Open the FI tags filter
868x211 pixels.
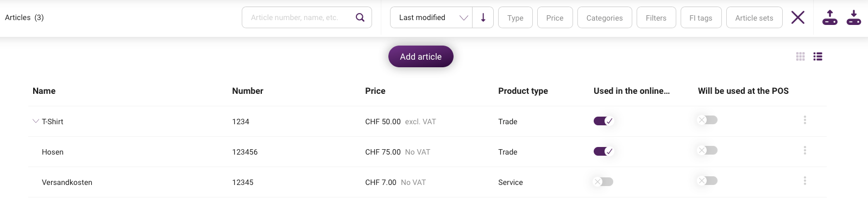pyautogui.click(x=701, y=17)
